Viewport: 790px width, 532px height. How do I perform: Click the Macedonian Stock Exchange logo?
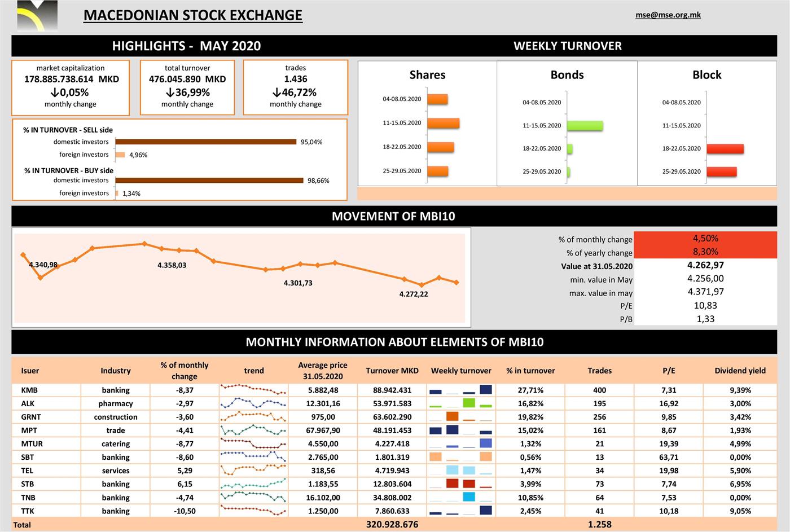pos(37,15)
